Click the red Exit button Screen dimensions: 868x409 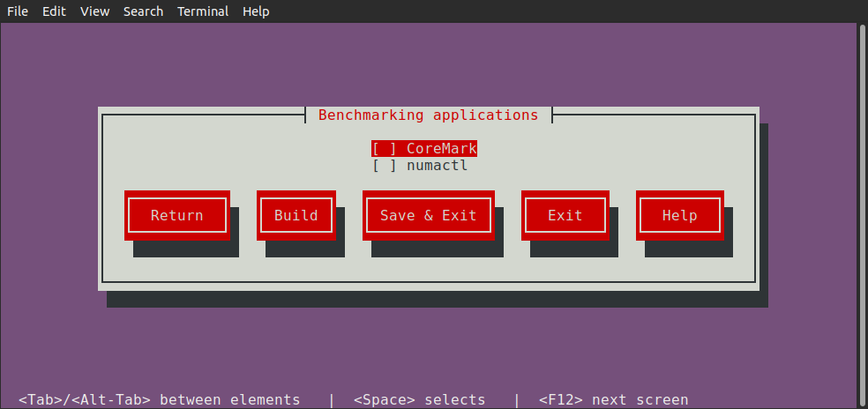[565, 215]
